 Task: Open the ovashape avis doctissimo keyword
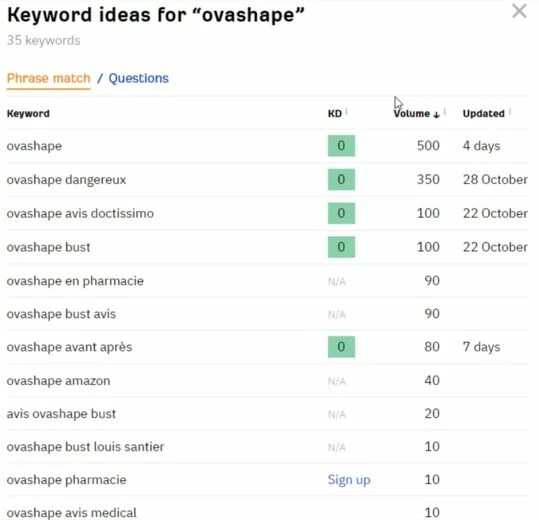[x=80, y=213]
